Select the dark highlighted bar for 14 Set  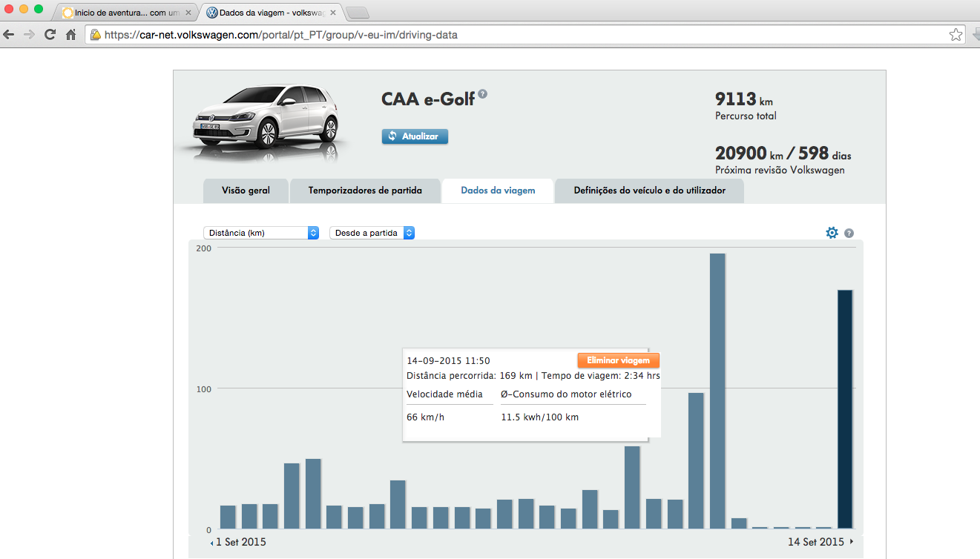tap(845, 409)
